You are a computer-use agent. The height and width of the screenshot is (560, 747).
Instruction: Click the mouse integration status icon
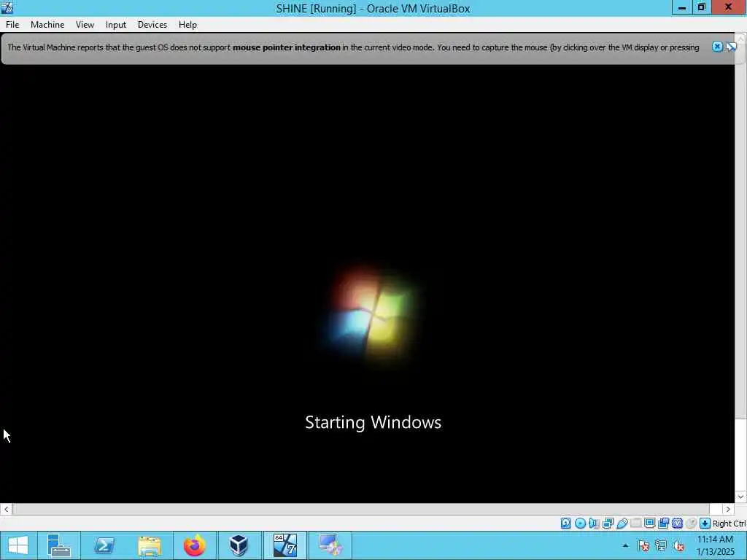point(691,524)
